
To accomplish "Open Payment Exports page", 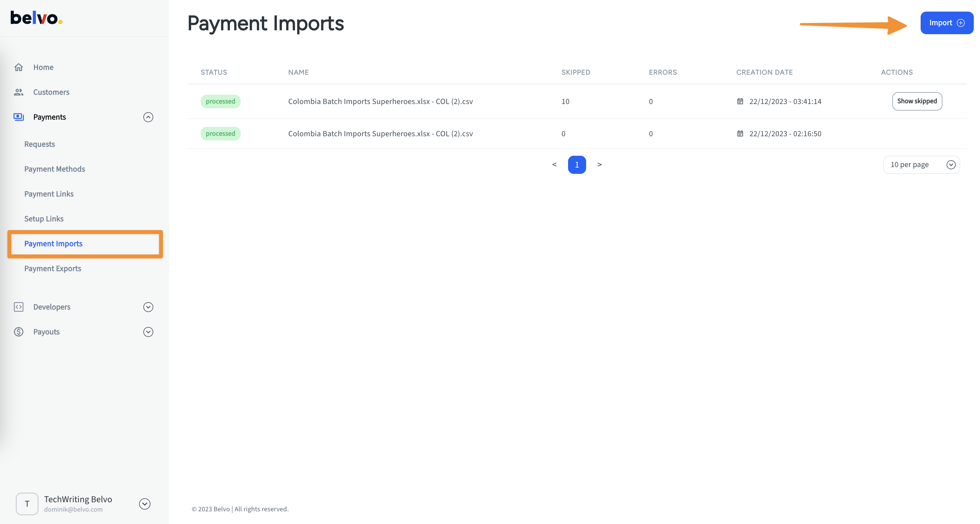I will tap(53, 269).
